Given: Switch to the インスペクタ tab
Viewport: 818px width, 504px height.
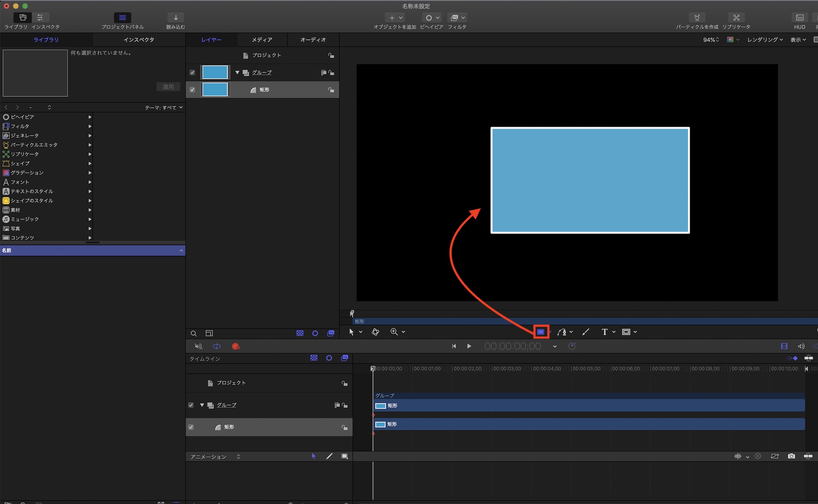Looking at the screenshot, I should tap(139, 40).
